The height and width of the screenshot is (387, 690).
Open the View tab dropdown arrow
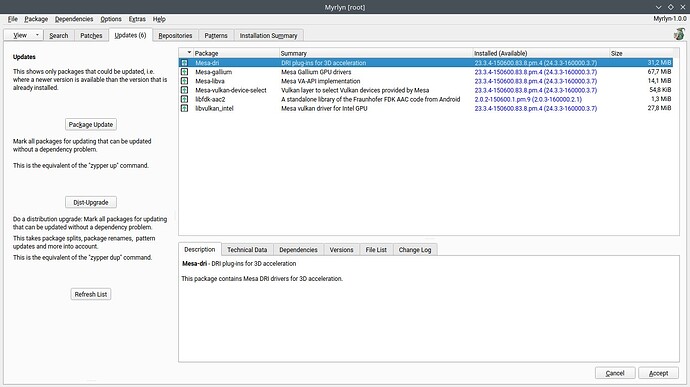coord(37,35)
